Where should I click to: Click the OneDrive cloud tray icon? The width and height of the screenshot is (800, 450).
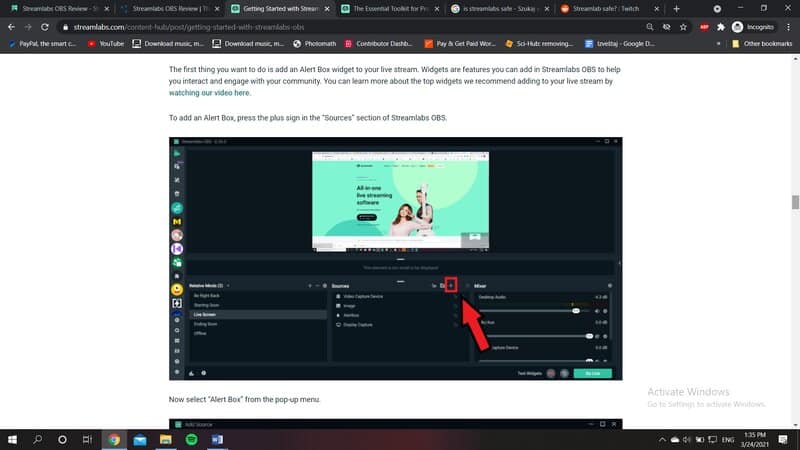tap(674, 439)
